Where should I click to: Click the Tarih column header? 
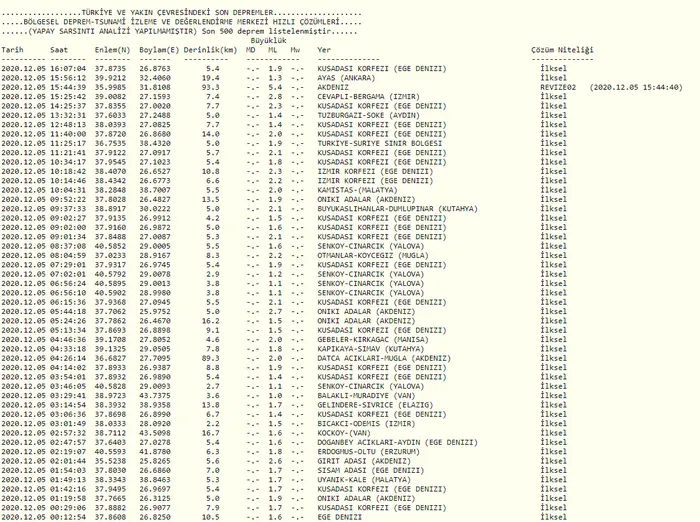tap(12, 49)
